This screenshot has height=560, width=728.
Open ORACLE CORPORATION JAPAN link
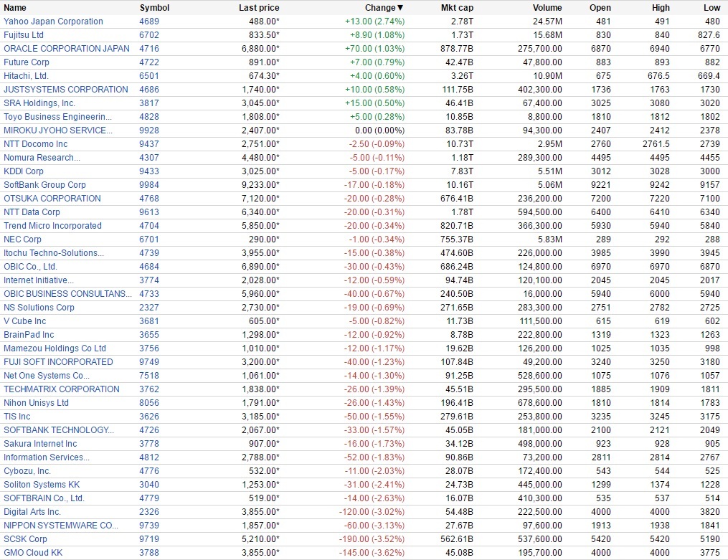(67, 49)
